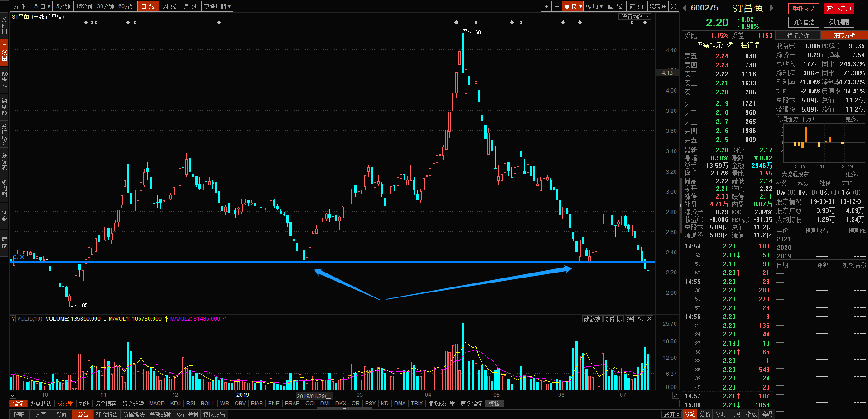This screenshot has height=419, width=868.
Task: Switch to 60分钟 period tab
Action: [x=127, y=6]
